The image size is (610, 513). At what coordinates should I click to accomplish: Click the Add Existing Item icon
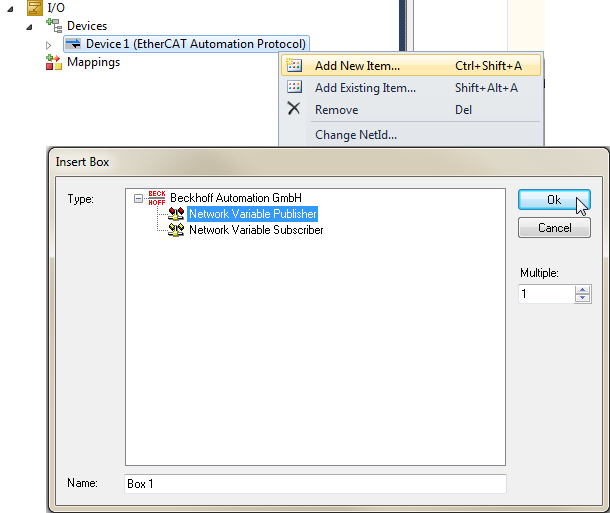[x=294, y=87]
